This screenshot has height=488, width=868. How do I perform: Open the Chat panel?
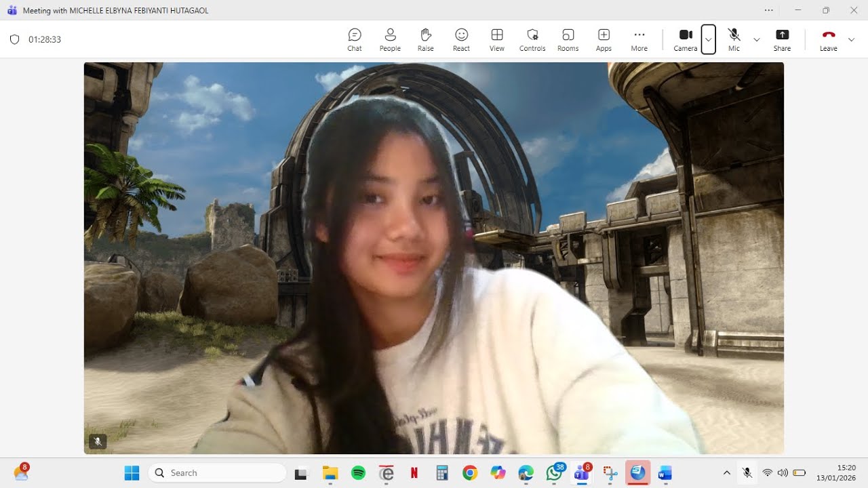(355, 39)
